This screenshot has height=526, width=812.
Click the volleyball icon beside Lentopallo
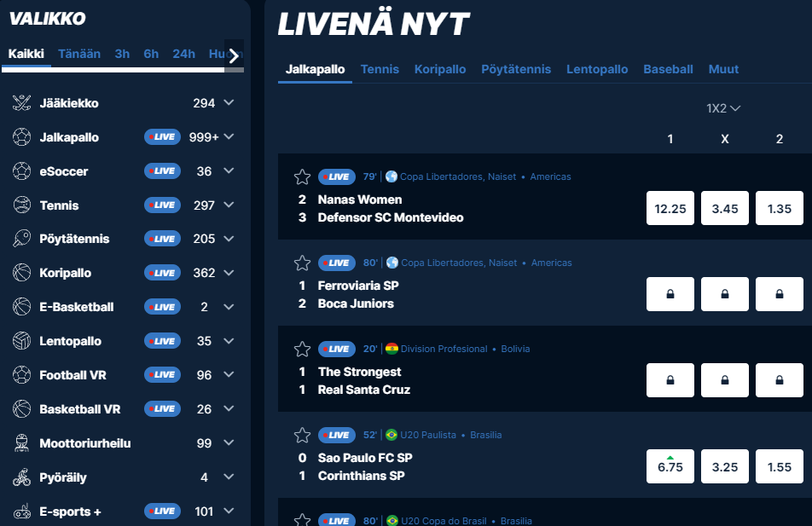tap(22, 341)
